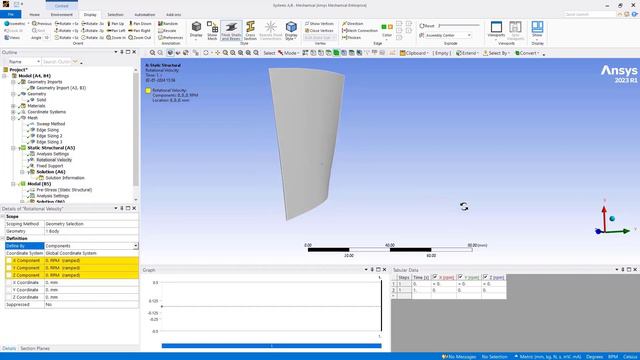Click Pan Down in the ribbon

pos(140,24)
